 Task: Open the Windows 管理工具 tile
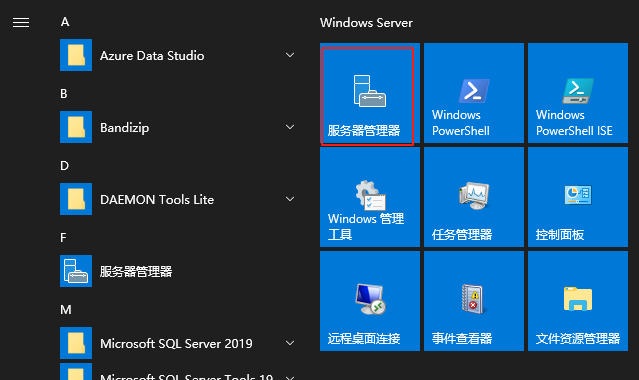(x=370, y=197)
